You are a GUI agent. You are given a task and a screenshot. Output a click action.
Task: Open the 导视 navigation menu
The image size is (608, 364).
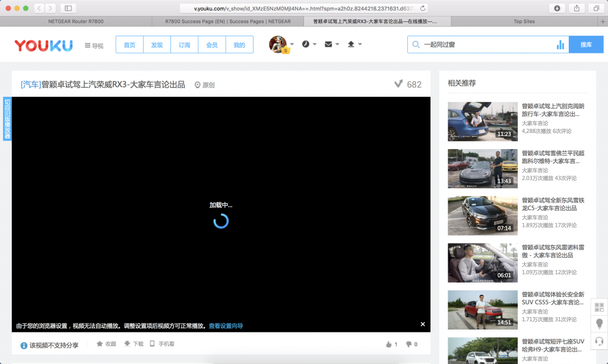pos(94,45)
